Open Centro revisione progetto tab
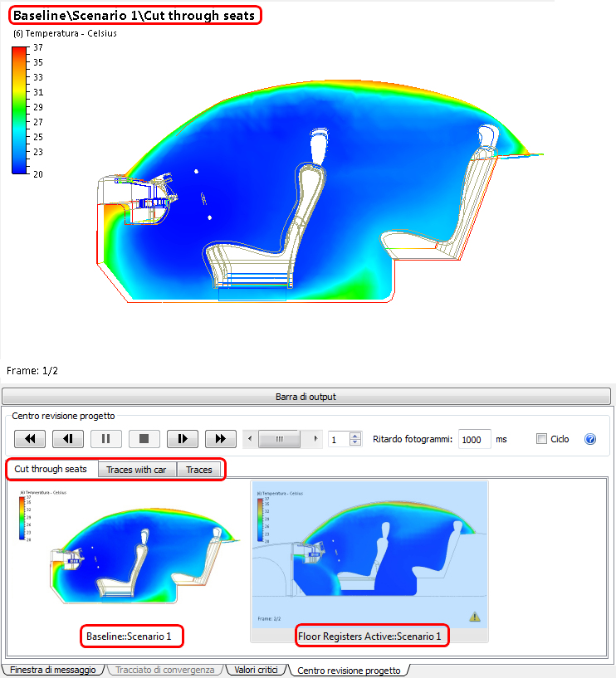616x678 pixels. click(x=349, y=671)
